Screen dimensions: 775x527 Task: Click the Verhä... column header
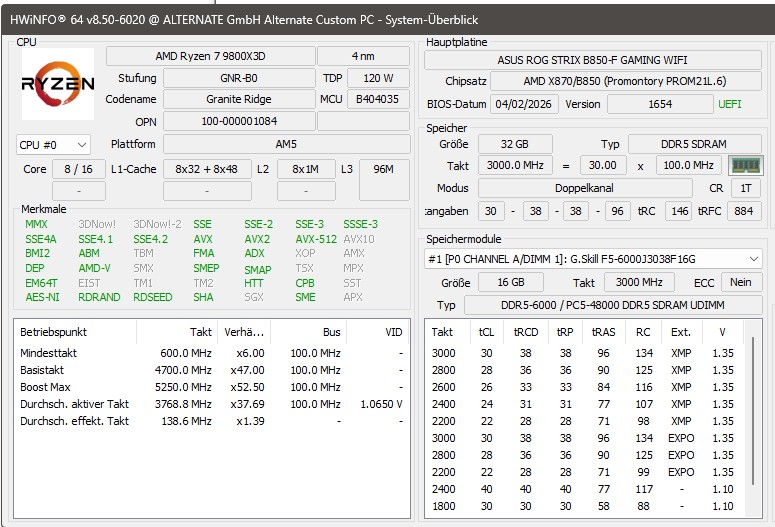coord(244,332)
